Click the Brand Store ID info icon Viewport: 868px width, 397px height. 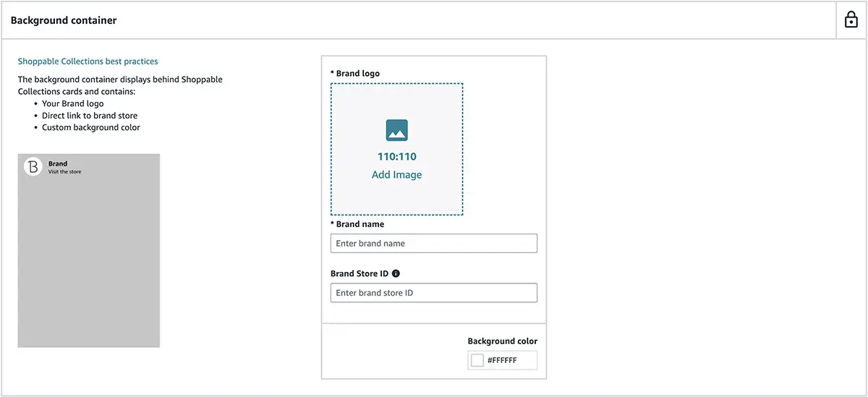pos(396,274)
